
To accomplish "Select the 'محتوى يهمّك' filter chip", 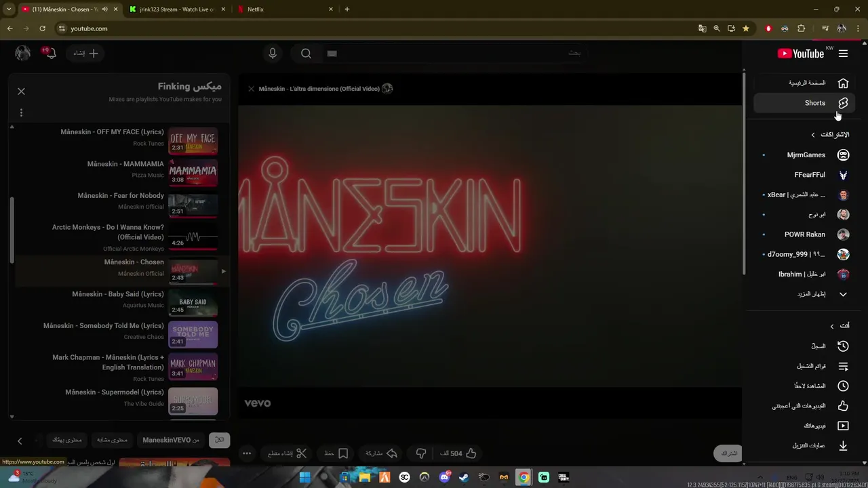I will click(x=67, y=440).
